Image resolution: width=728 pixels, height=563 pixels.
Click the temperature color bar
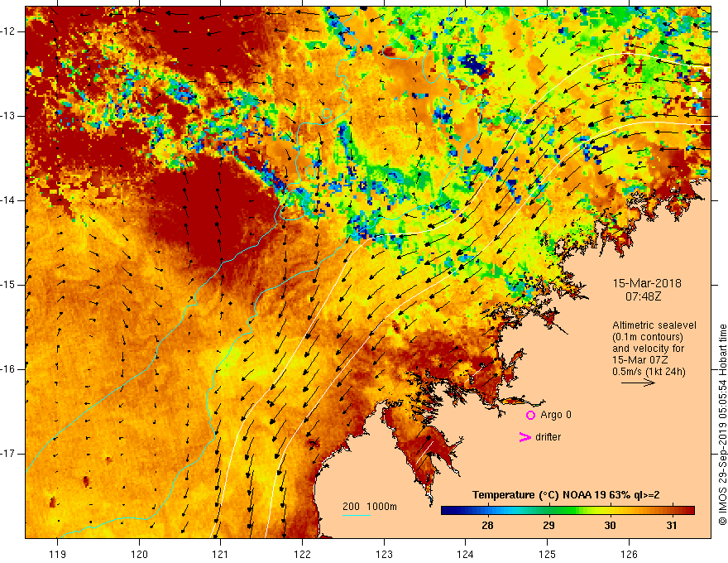tap(568, 511)
